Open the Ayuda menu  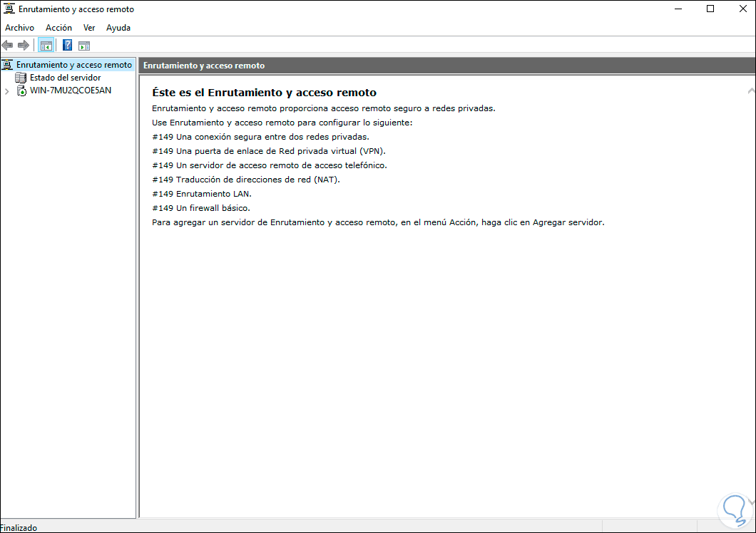pos(118,28)
